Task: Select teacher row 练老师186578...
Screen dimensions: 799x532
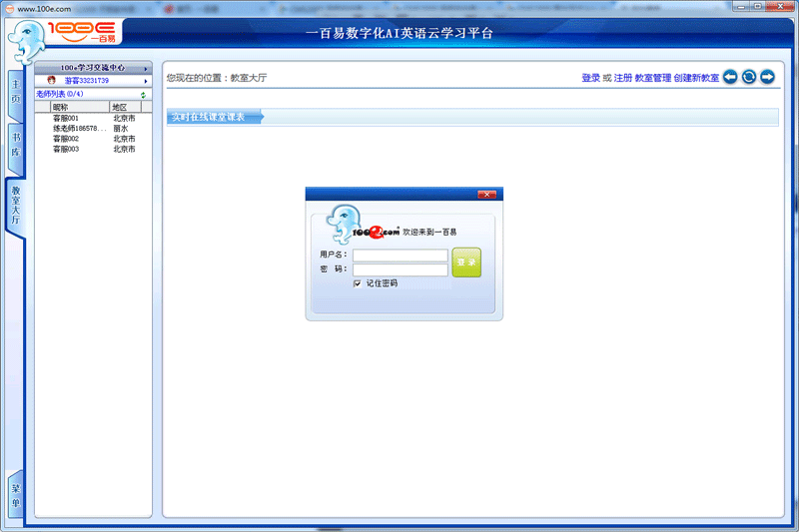Action: click(x=93, y=129)
